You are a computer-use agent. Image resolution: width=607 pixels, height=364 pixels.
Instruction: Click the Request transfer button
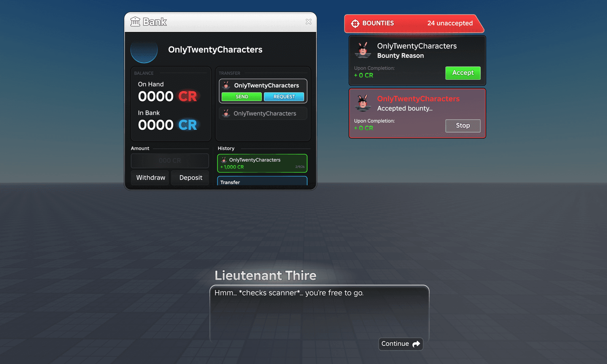click(284, 97)
